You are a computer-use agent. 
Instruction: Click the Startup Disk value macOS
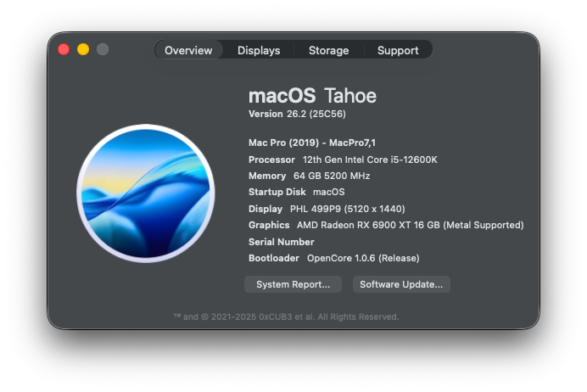(x=328, y=192)
